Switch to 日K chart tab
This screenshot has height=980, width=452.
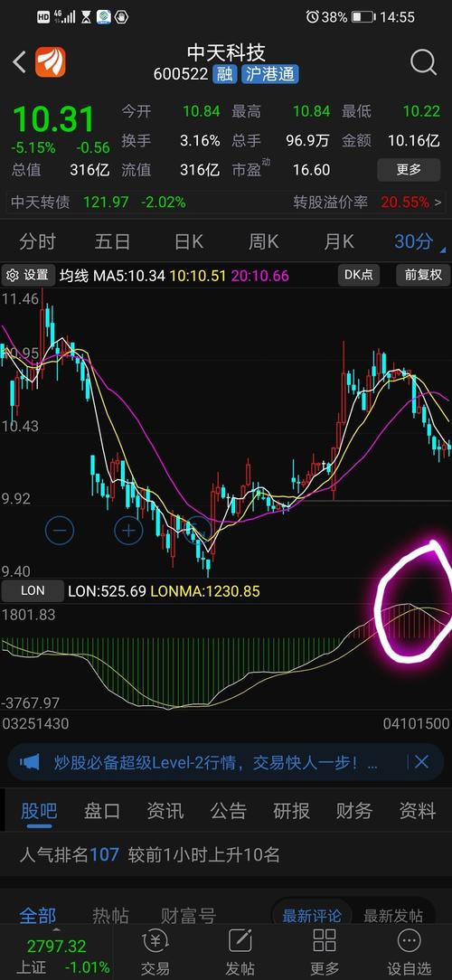pyautogui.click(x=188, y=241)
